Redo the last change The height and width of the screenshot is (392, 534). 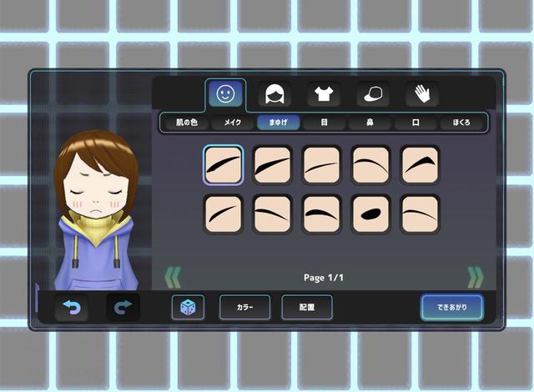click(123, 307)
